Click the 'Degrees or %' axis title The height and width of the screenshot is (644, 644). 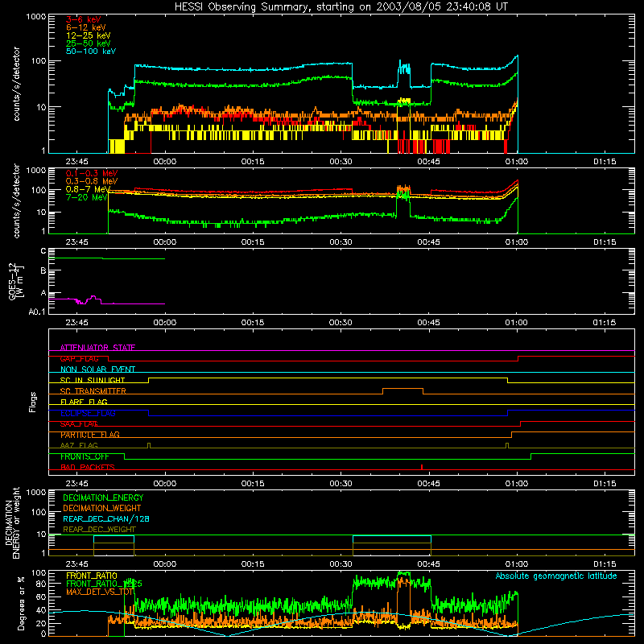[x=21, y=604]
